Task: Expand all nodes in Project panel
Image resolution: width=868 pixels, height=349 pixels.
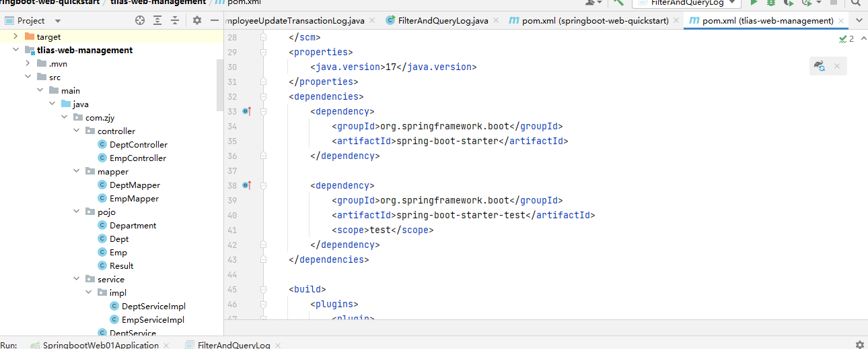Action: coord(157,21)
